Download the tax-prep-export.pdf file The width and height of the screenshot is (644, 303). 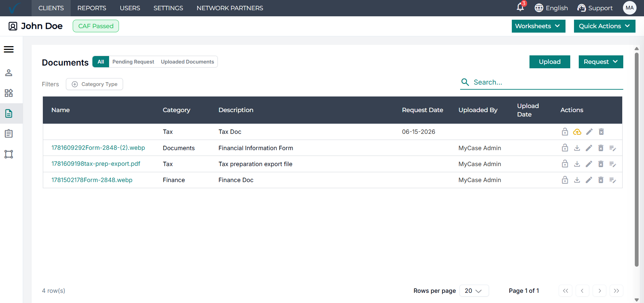(x=577, y=164)
